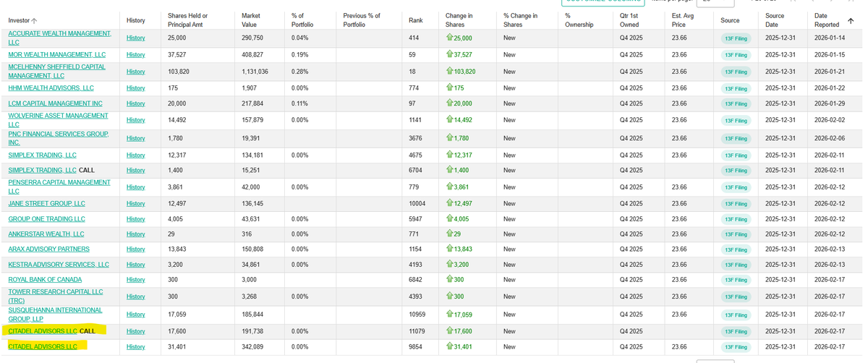The height and width of the screenshot is (363, 868).
Task: Click green up arrow beside 17,600 change
Action: [x=450, y=330]
